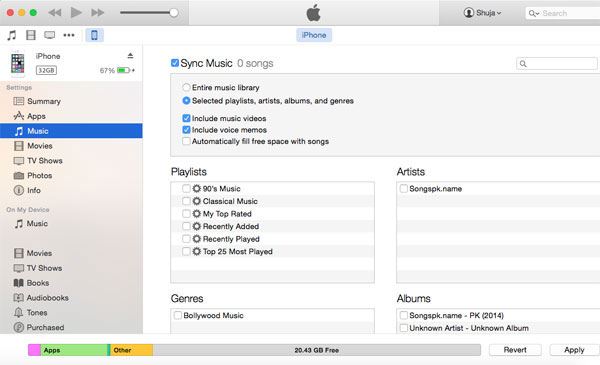600x365 pixels.
Task: Open TV Shows under Settings sidebar
Action: (x=71, y=161)
